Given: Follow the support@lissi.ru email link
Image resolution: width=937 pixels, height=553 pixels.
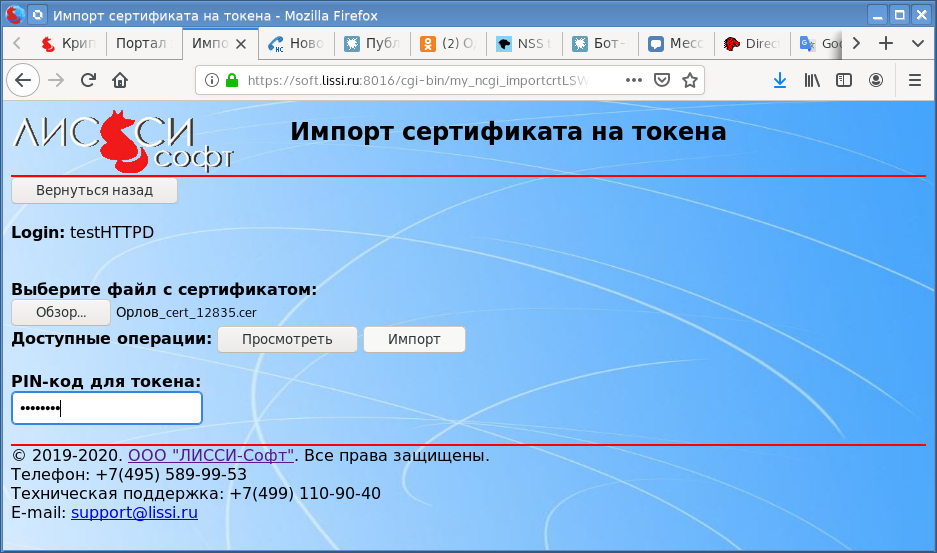Looking at the screenshot, I should tap(134, 513).
